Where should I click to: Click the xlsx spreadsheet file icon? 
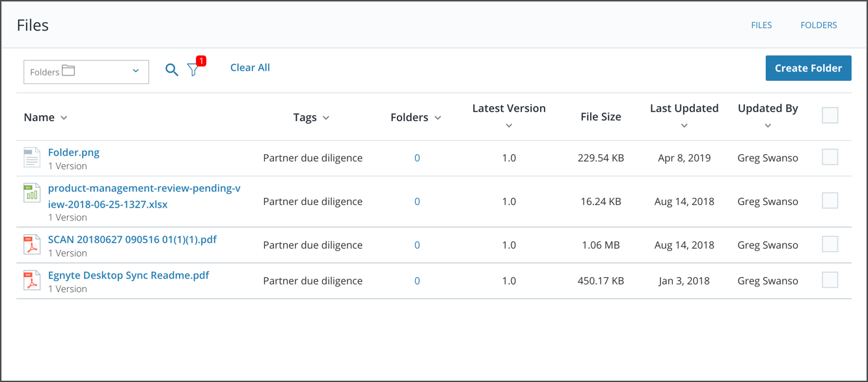32,193
